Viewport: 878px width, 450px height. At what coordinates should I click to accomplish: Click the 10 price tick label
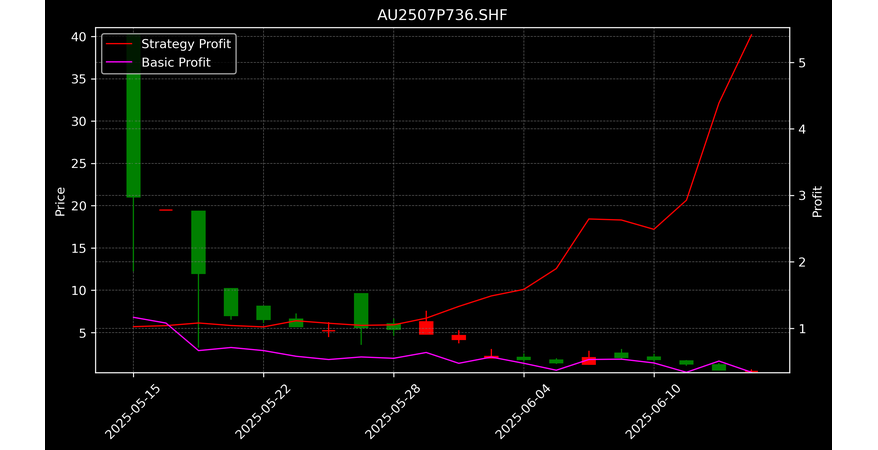pos(79,290)
